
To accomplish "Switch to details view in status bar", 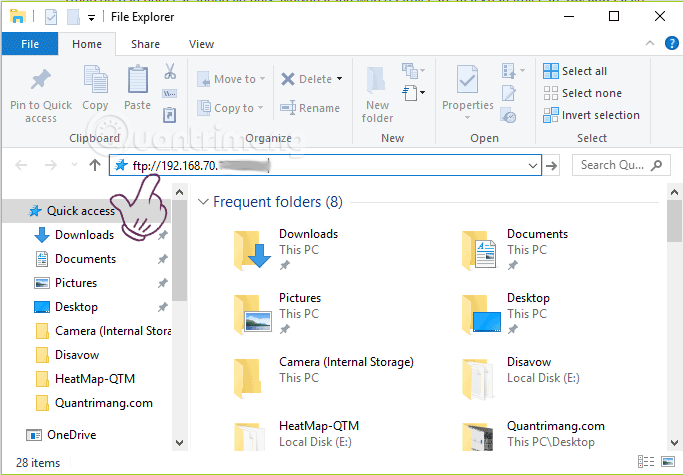I will (x=648, y=462).
